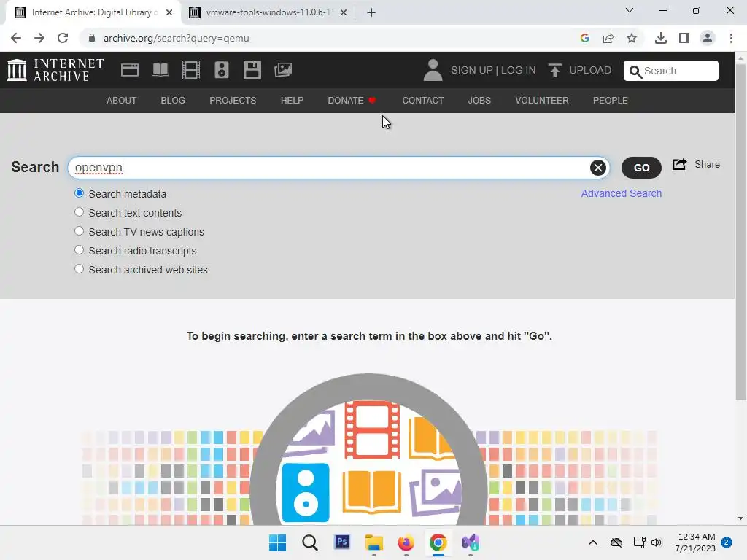The width and height of the screenshot is (747, 560).
Task: Select Search radio transcripts option
Action: (x=79, y=251)
